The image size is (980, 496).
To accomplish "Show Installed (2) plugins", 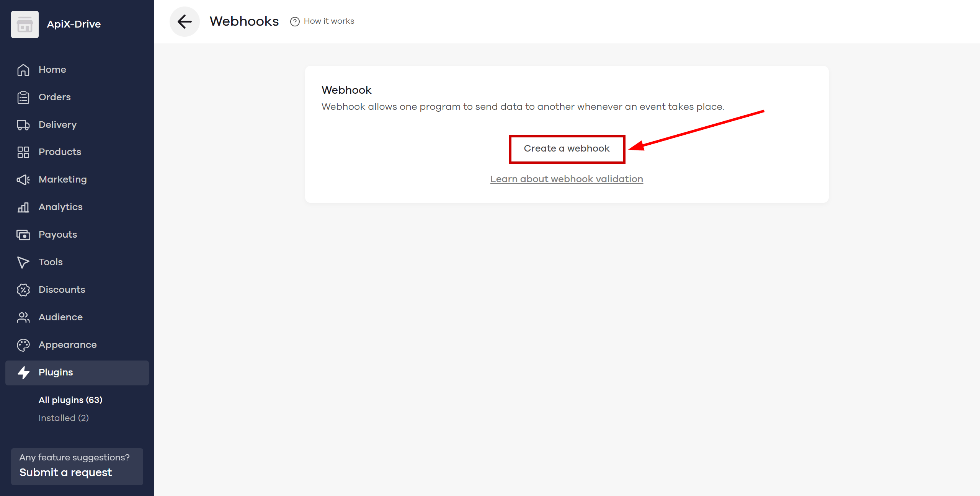I will point(64,418).
